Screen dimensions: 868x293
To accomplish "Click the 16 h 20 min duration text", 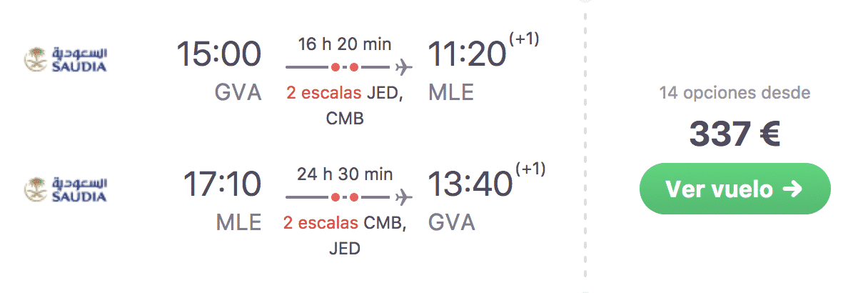I will tap(345, 44).
